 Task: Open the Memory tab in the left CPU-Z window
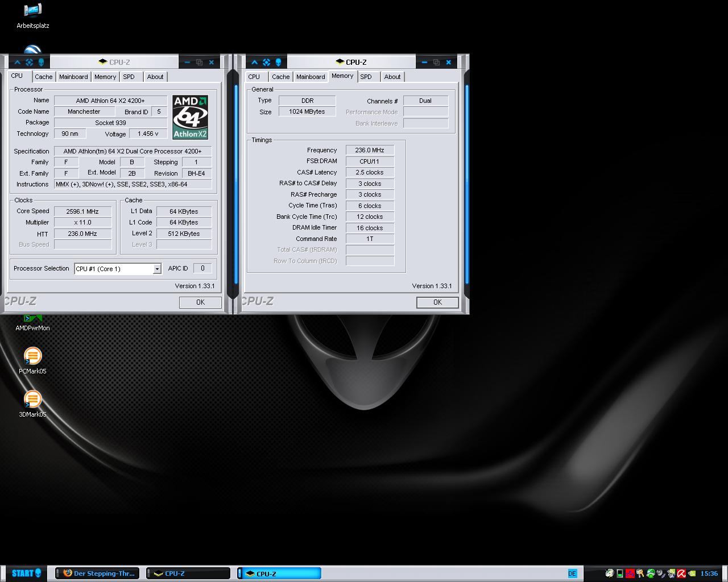105,77
